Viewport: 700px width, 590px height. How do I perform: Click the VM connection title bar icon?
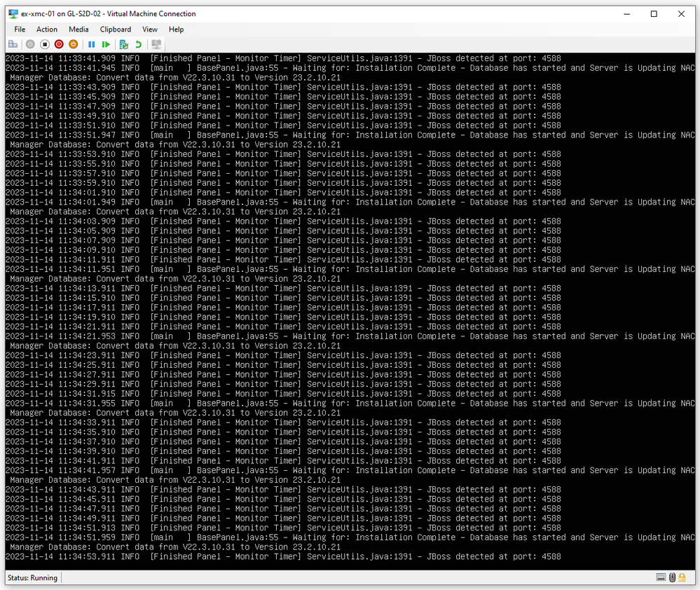(13, 14)
